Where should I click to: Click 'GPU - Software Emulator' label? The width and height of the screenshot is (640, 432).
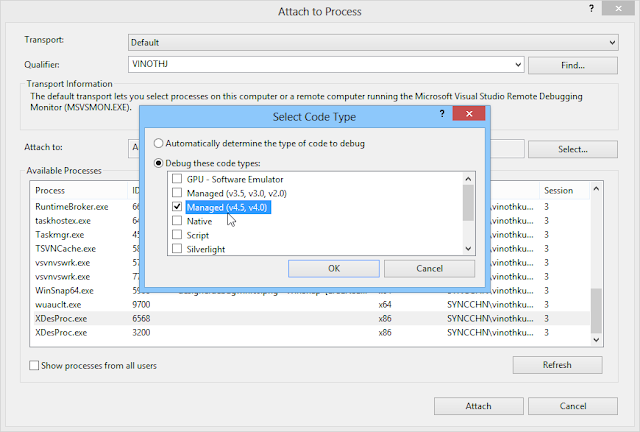235,179
